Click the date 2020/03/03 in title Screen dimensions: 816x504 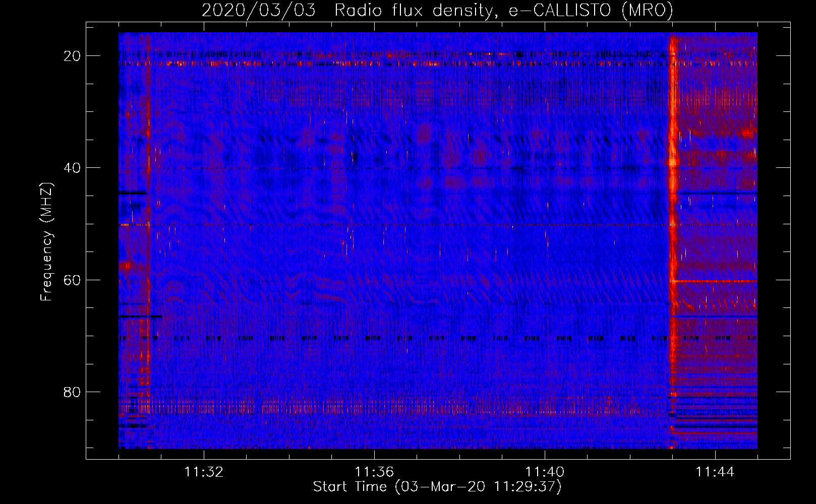click(258, 11)
